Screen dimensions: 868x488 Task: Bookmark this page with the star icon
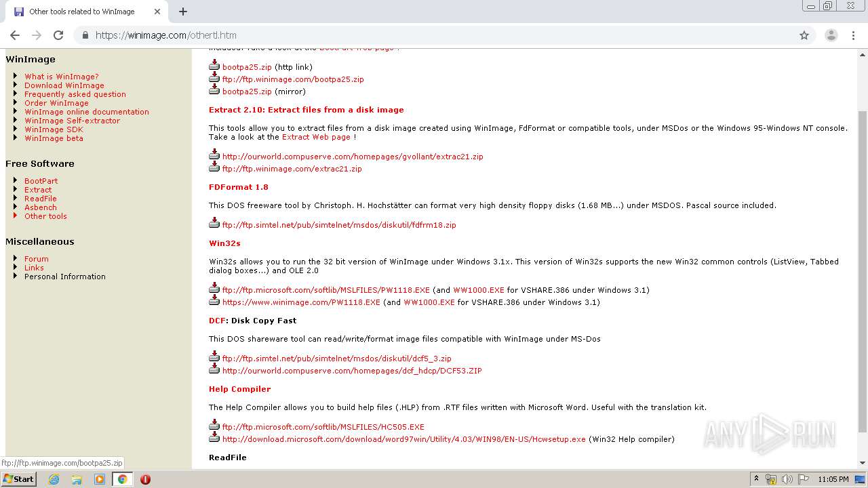coord(804,35)
